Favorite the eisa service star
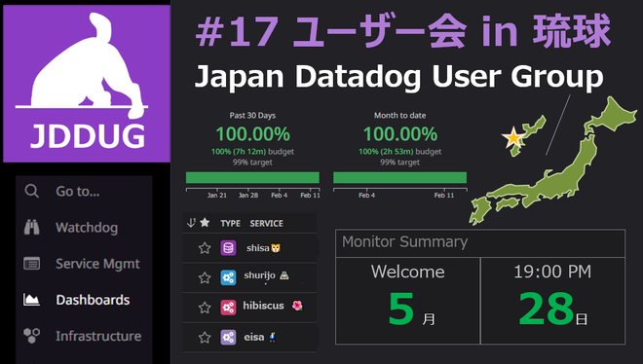Image resolution: width=643 pixels, height=364 pixels. coord(205,338)
